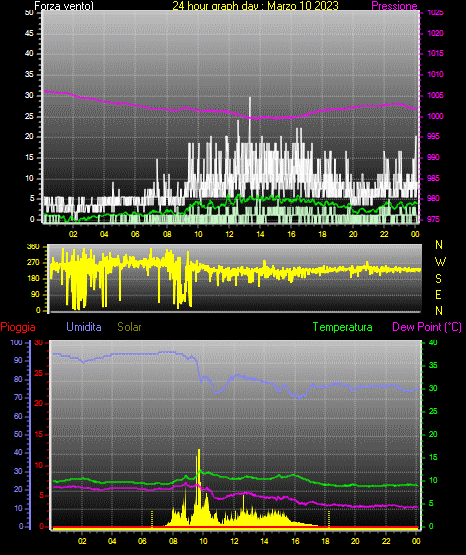Click the 18 hour tick under the wind graph
Screen dimensions: 466x555
pyautogui.click(x=322, y=234)
